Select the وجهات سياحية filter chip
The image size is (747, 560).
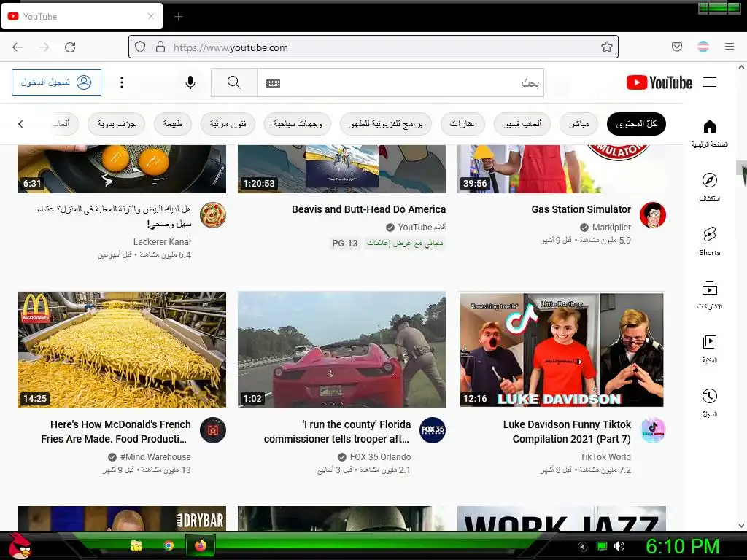tap(298, 124)
